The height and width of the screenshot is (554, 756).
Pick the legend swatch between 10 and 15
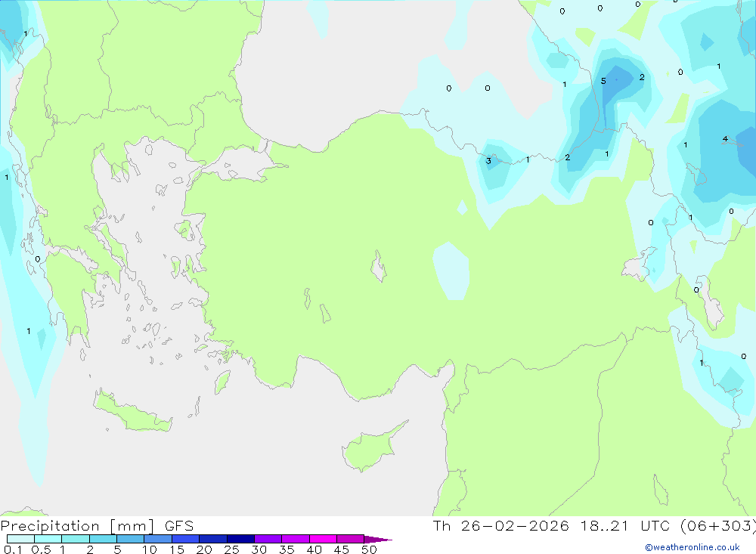[x=158, y=539]
